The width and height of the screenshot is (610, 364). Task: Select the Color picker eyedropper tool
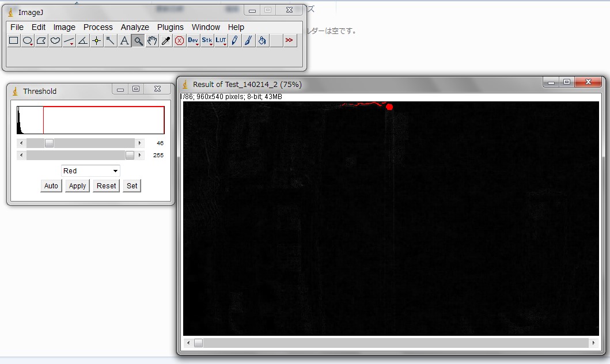point(166,40)
